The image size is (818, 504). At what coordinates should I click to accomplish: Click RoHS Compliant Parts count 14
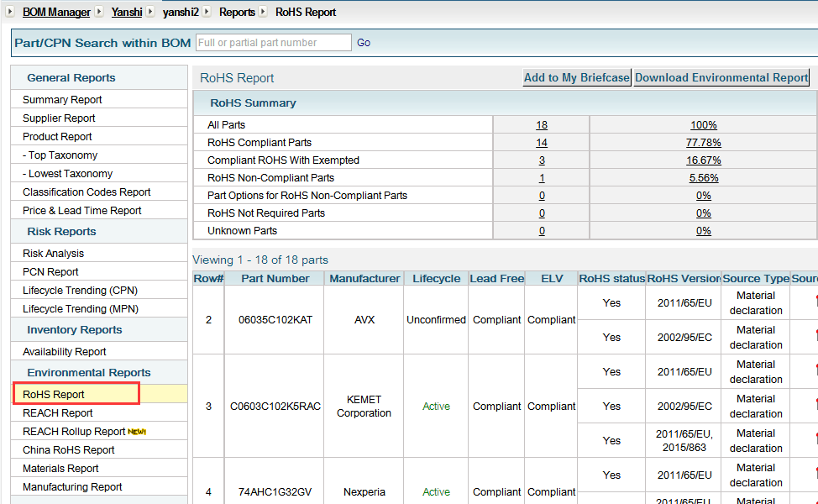click(x=542, y=143)
